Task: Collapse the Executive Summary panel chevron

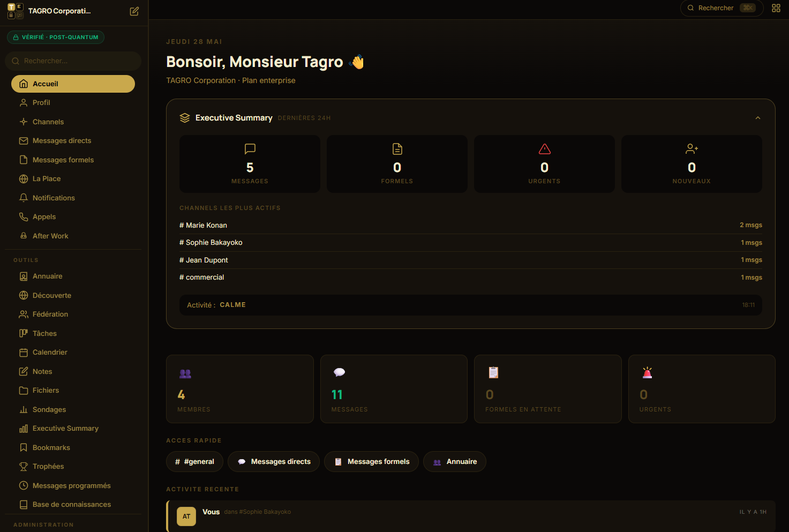Action: point(757,118)
